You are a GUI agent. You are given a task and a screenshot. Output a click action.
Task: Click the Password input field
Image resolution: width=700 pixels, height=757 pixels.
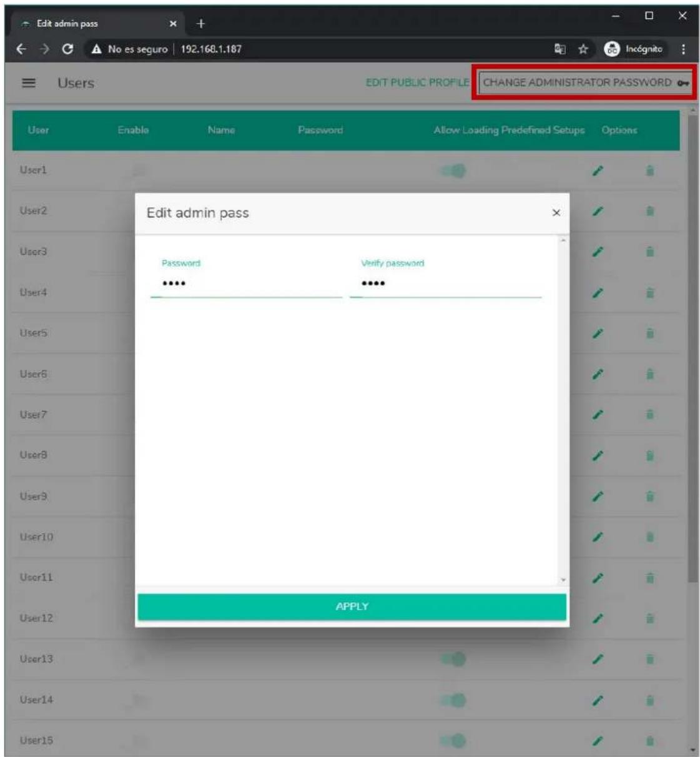click(x=247, y=284)
